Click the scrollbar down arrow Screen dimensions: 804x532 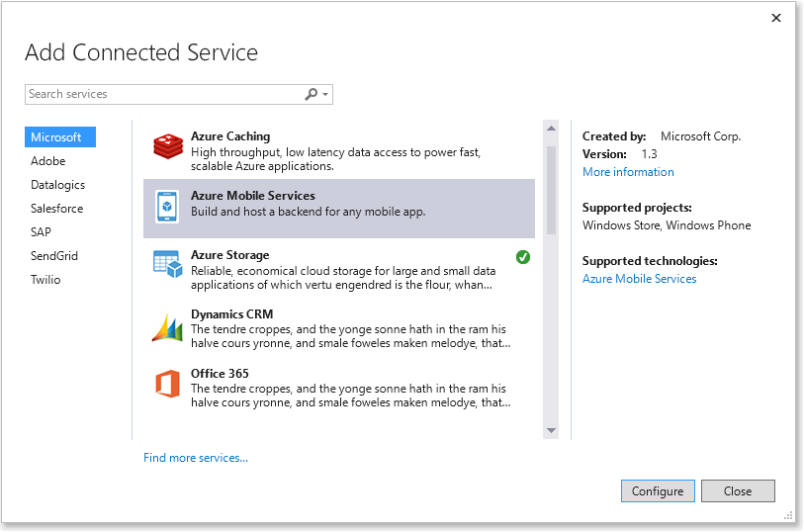pyautogui.click(x=551, y=430)
